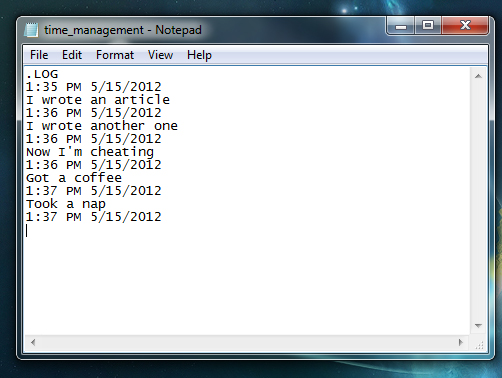Click the window resize grip corner

point(479,344)
